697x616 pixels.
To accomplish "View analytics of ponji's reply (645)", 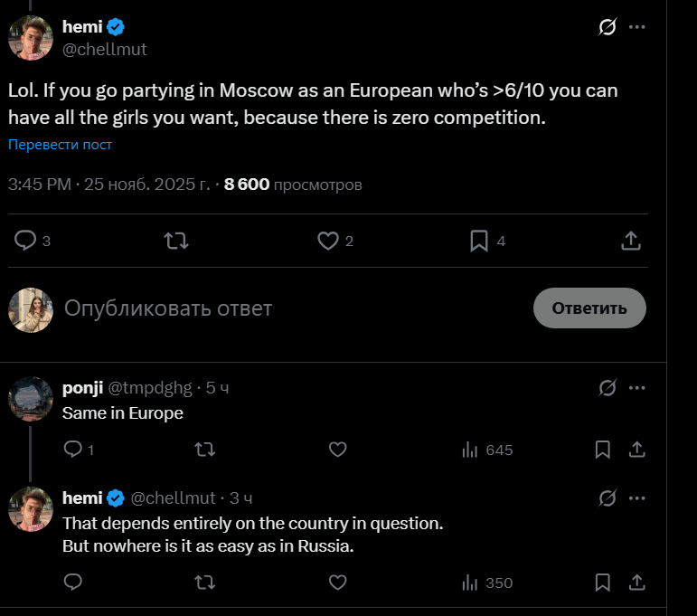I will pyautogui.click(x=486, y=450).
